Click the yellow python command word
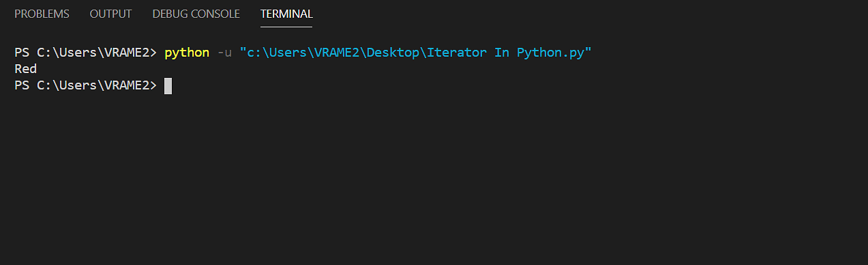Screen dimensions: 868x265 [187, 53]
